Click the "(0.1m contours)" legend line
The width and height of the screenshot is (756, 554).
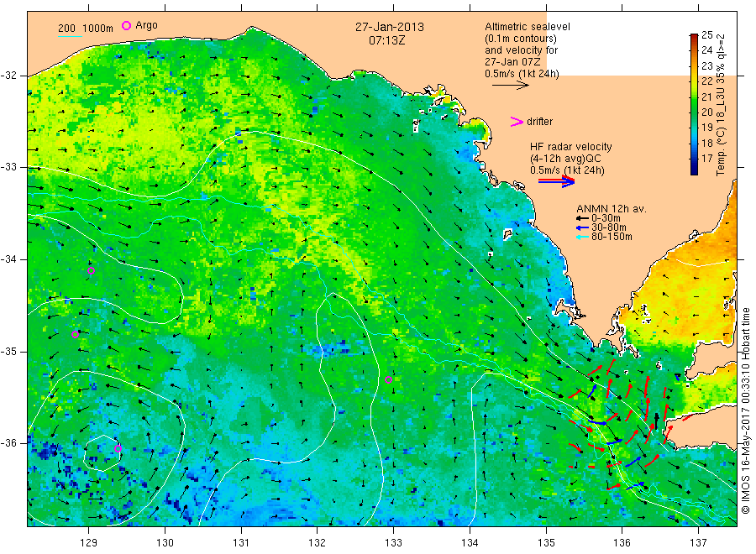pos(520,39)
